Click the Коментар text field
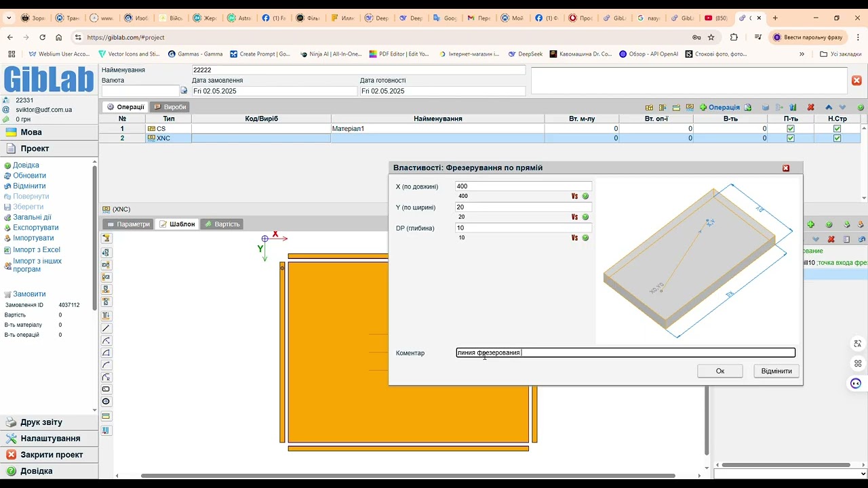The image size is (868, 488). click(x=625, y=352)
